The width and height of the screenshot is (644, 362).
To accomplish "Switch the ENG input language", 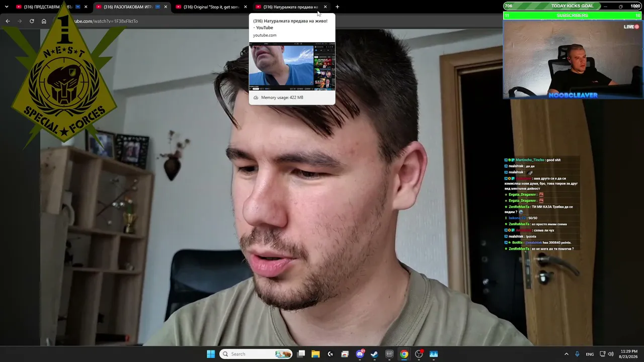I will click(590, 354).
